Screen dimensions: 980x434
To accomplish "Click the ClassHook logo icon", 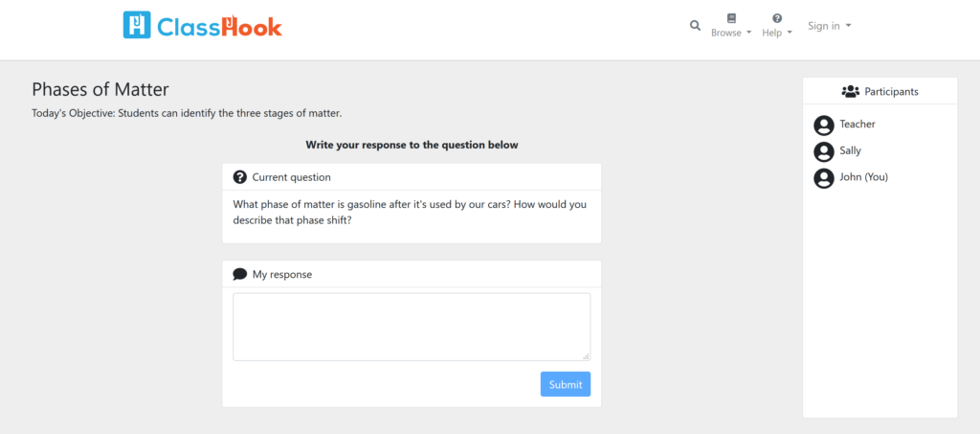I will [x=137, y=25].
